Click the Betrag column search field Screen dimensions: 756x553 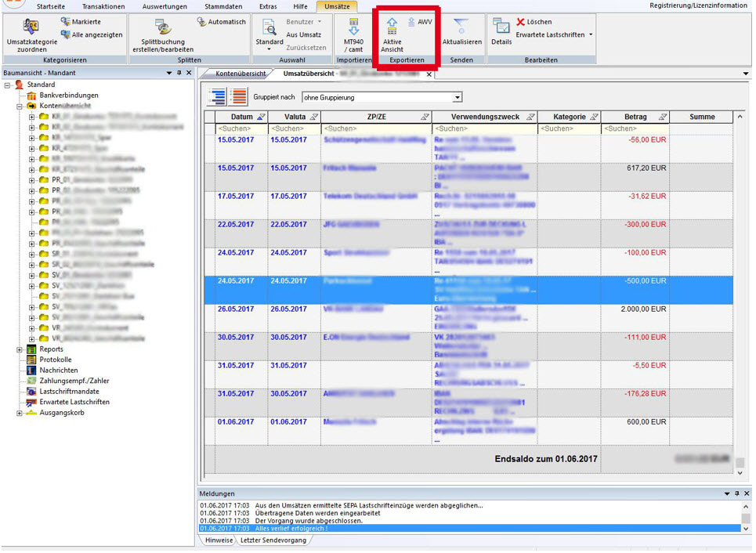coord(635,128)
